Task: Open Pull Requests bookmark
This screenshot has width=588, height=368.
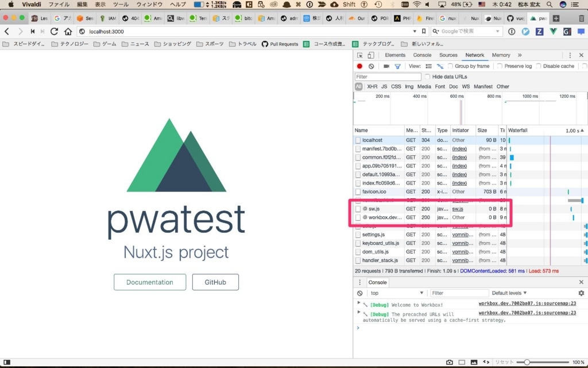Action: pyautogui.click(x=280, y=44)
